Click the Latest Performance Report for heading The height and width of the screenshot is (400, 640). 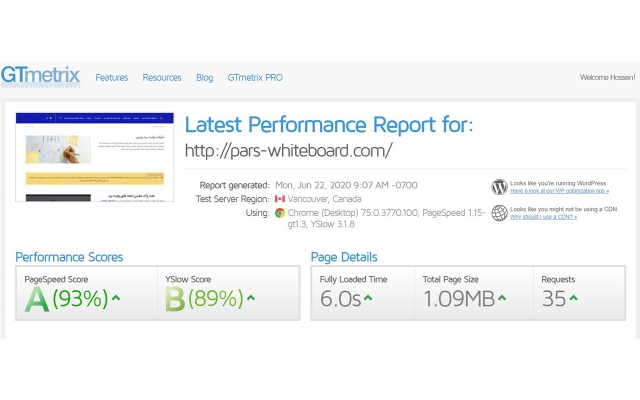tap(329, 124)
